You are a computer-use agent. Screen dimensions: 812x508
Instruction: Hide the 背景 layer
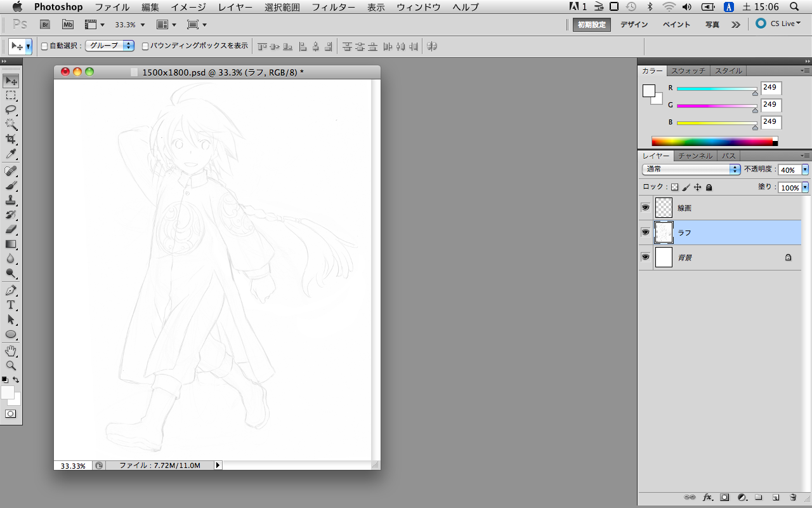645,257
